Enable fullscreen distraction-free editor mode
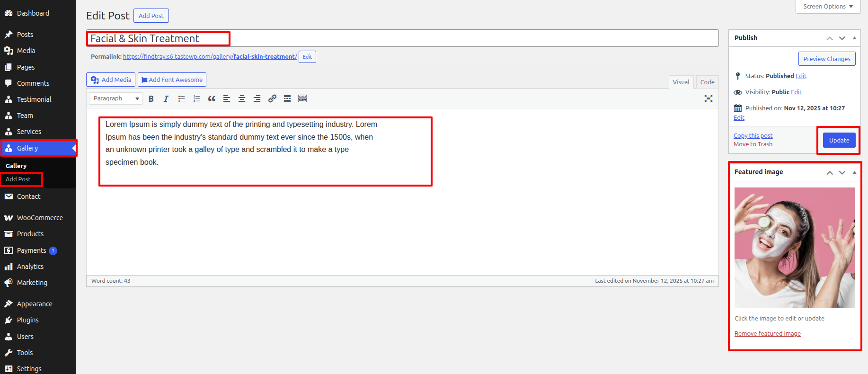 pyautogui.click(x=708, y=98)
